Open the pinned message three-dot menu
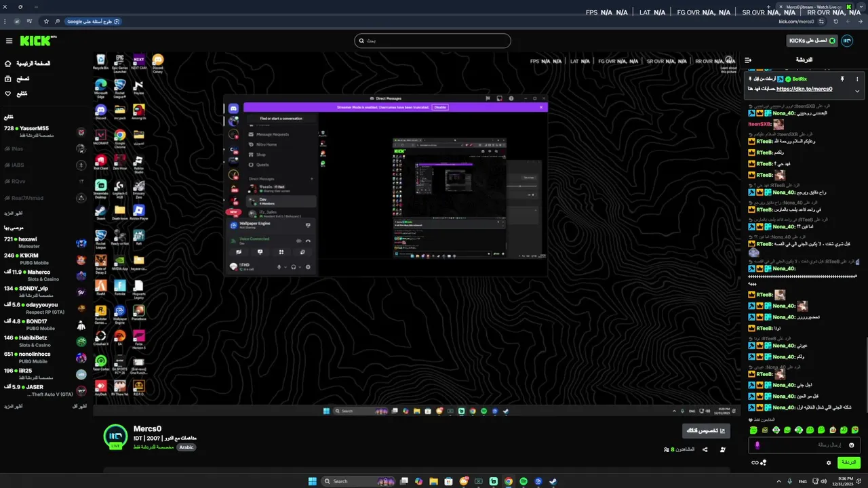The height and width of the screenshot is (488, 868). coord(857,79)
